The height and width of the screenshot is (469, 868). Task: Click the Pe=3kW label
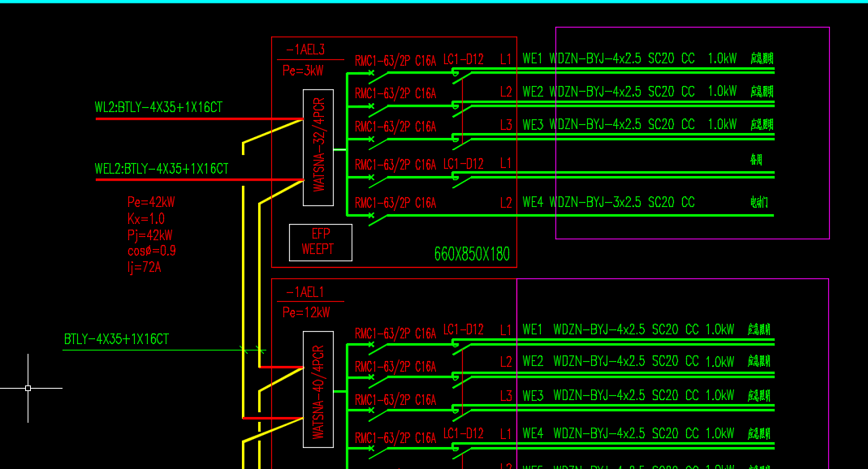(x=303, y=71)
